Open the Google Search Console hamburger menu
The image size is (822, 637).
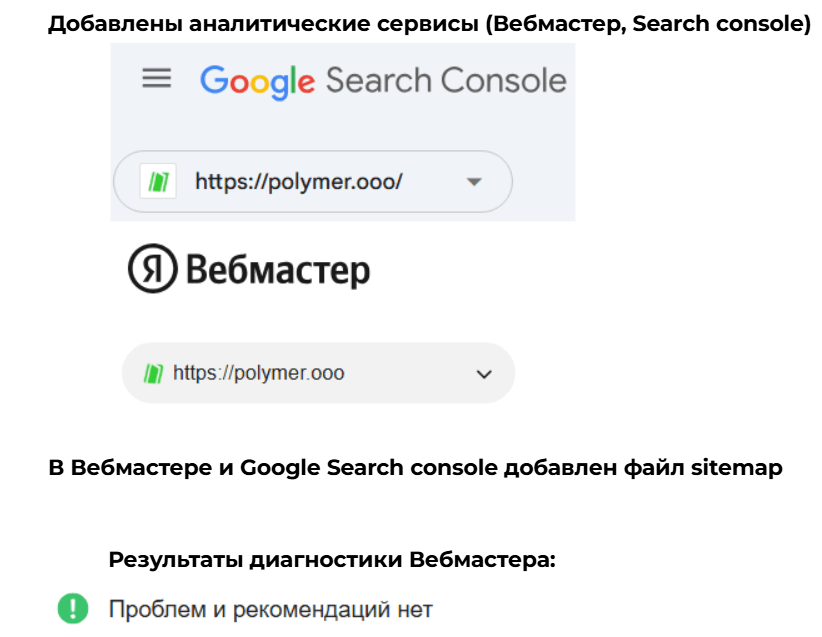coord(157,80)
